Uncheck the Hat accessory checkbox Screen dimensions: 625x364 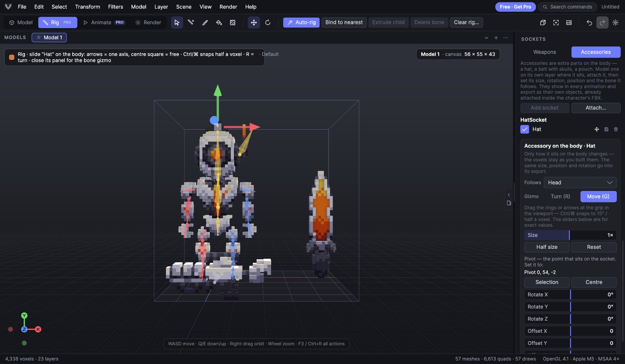point(525,129)
